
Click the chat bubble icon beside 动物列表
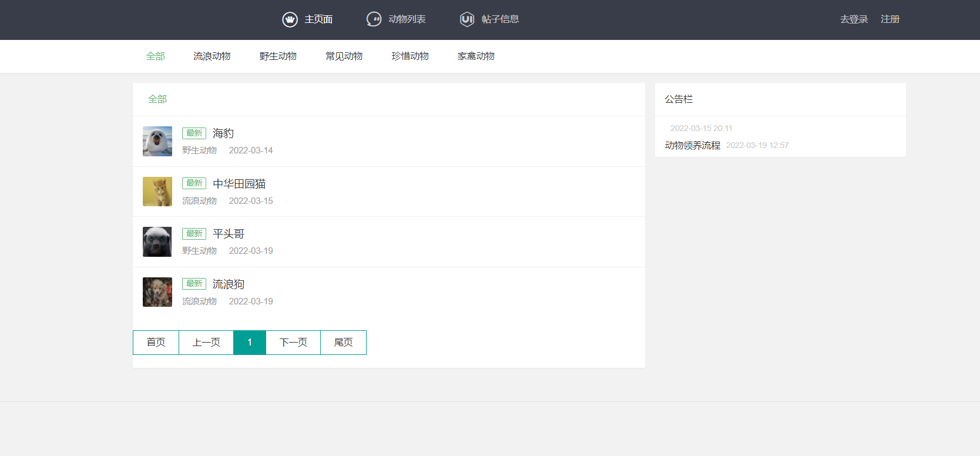coord(374,19)
